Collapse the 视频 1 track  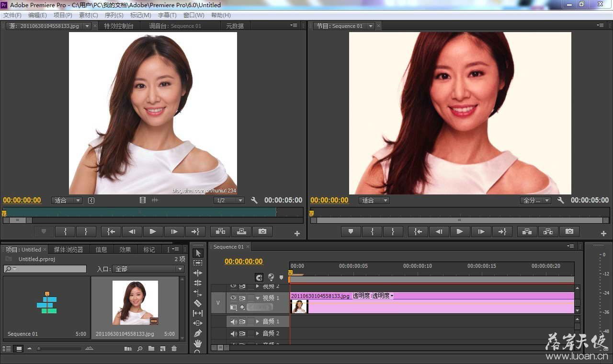(258, 298)
